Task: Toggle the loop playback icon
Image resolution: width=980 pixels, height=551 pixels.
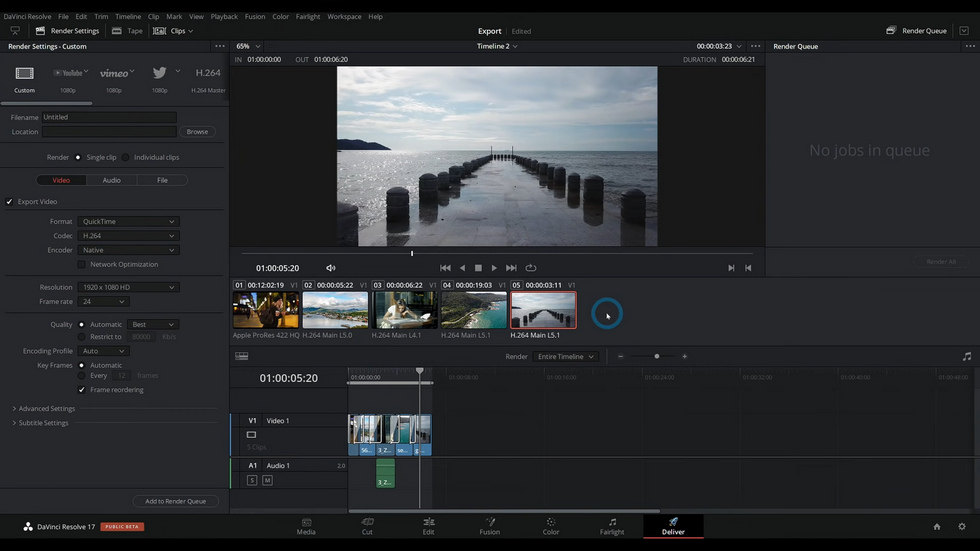Action: pos(531,268)
